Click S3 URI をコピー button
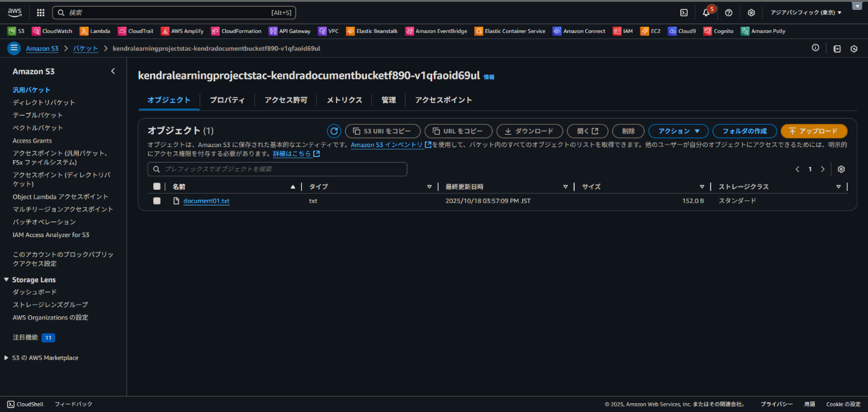This screenshot has height=412, width=868. point(383,131)
